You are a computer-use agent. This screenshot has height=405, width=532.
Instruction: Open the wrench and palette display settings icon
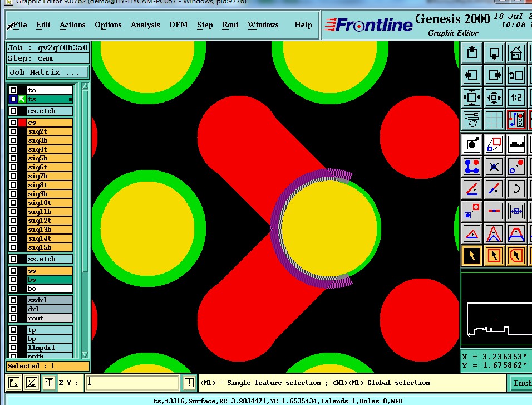tap(472, 120)
